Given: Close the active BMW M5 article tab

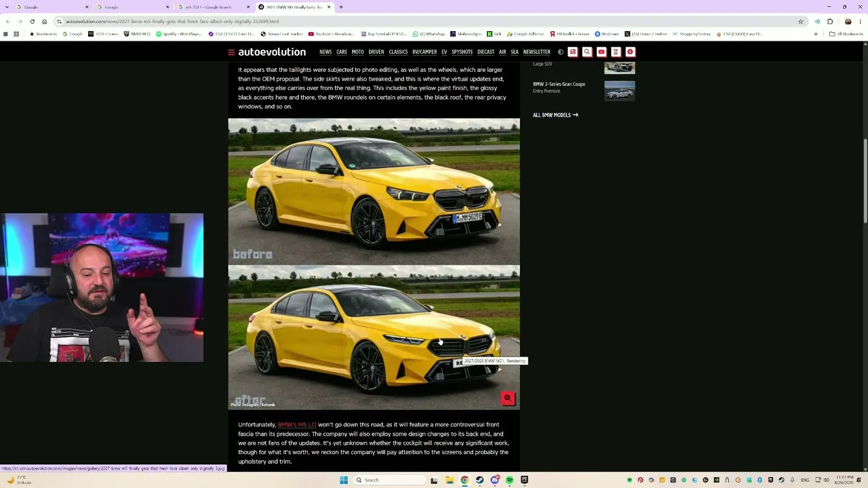Looking at the screenshot, I should (330, 7).
